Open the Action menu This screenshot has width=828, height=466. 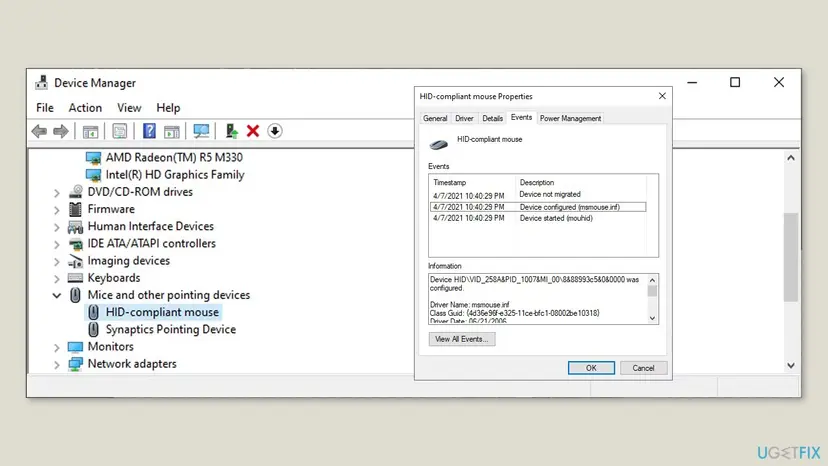(x=85, y=108)
